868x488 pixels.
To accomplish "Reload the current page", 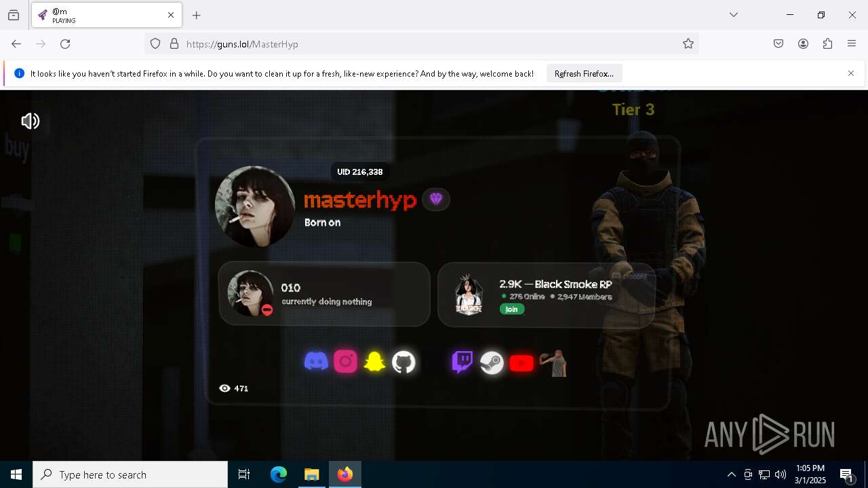I will coord(65,44).
